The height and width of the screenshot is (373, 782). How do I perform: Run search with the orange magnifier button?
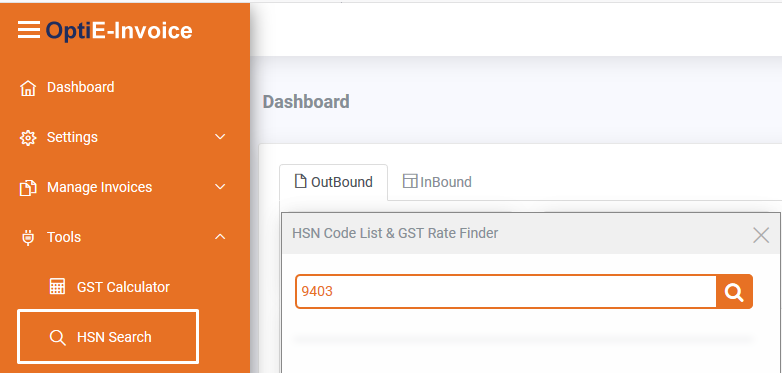tap(734, 292)
